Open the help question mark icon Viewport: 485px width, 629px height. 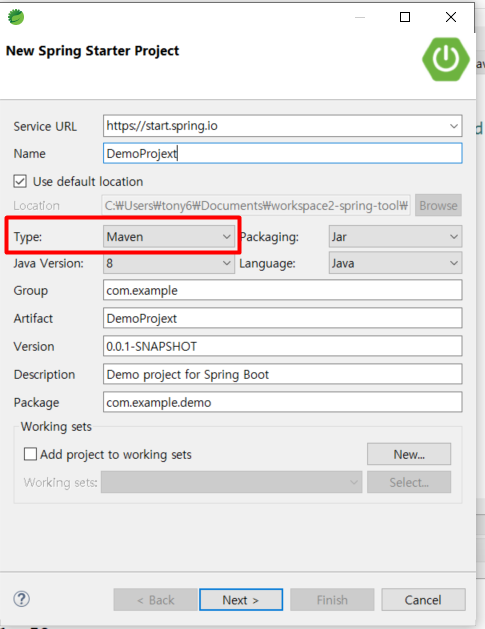point(22,599)
